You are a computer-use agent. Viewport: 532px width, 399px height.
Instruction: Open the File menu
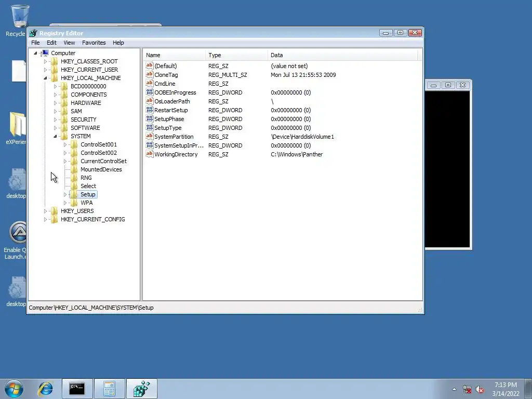pyautogui.click(x=35, y=43)
